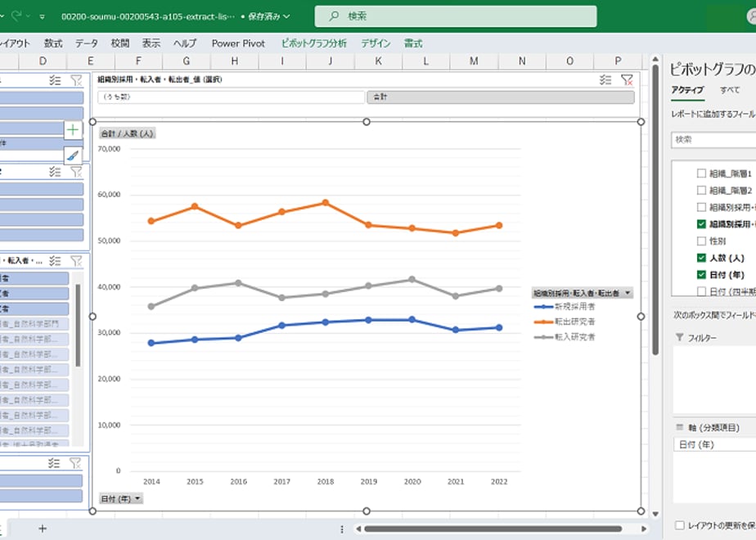This screenshot has width=756, height=540.
Task: Open the データ ribbon tab
Action: coord(87,43)
